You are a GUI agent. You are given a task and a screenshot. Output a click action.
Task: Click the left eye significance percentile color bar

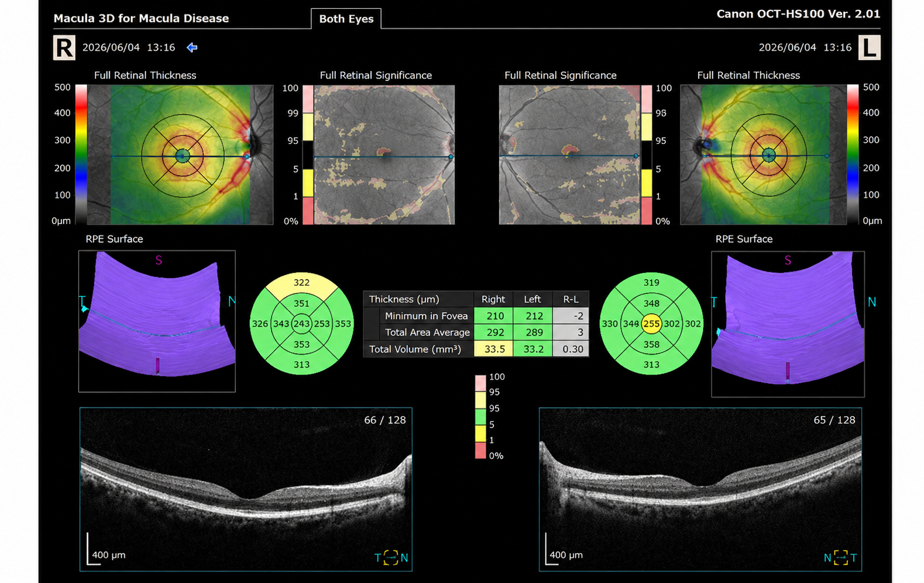[647, 155]
